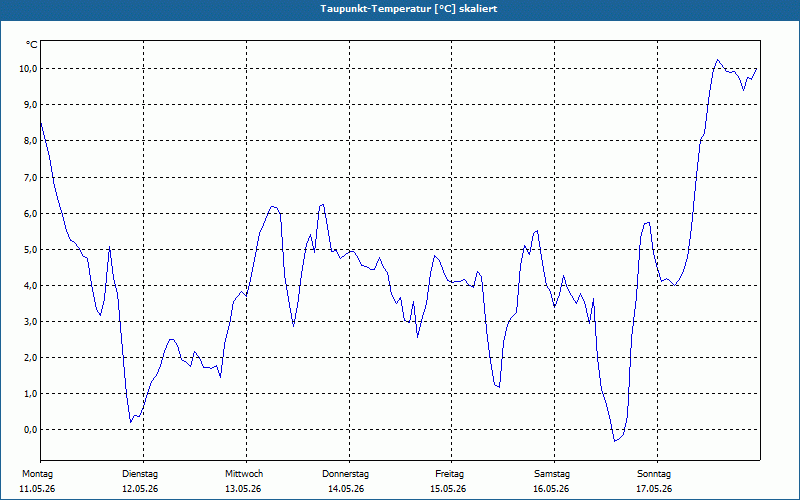Screen dimensions: 800x500
Task: Click the Mittwoch day label
Action: (x=244, y=474)
